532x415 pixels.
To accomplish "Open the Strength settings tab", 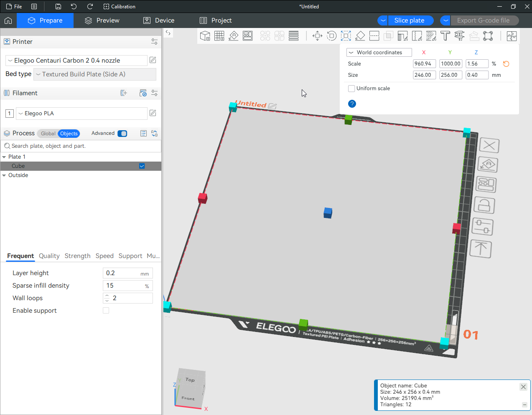I will [x=77, y=256].
